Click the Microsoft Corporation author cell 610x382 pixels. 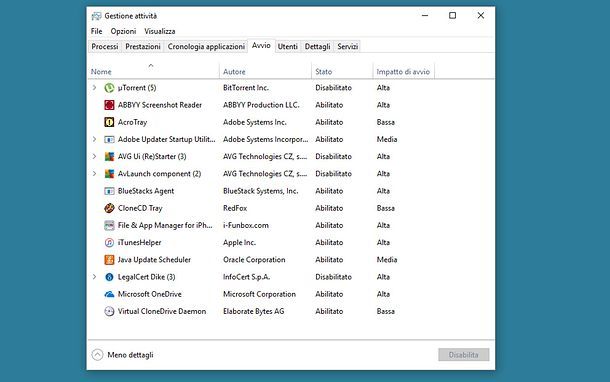(259, 294)
